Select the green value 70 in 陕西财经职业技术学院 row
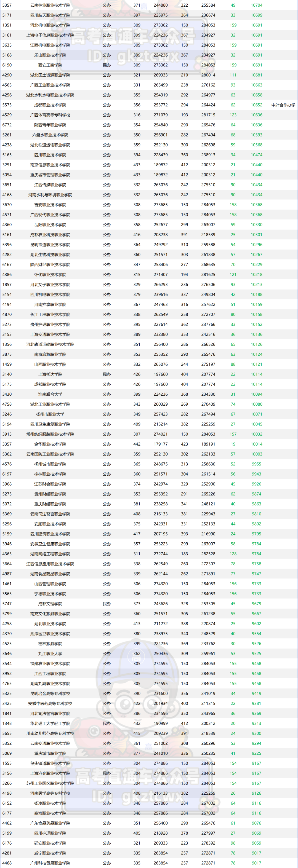This screenshot has height=868, width=298. tap(233, 264)
